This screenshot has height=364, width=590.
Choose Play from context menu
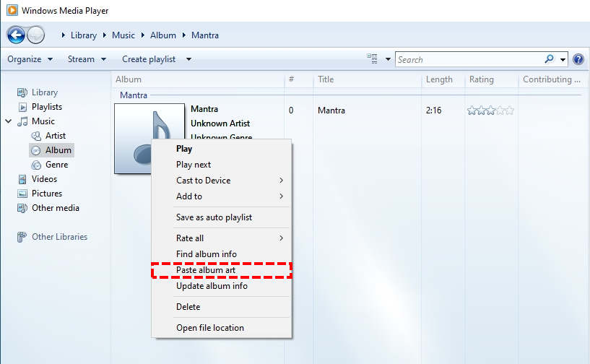coord(222,149)
